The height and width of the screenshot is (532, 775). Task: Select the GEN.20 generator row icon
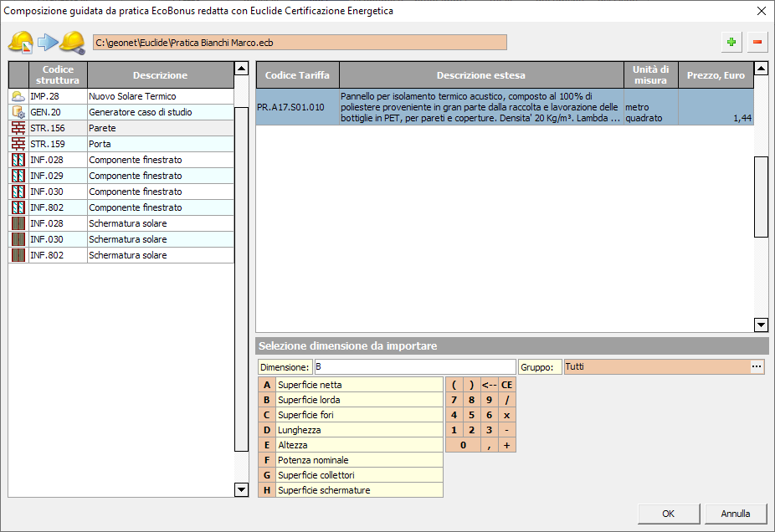(x=18, y=112)
